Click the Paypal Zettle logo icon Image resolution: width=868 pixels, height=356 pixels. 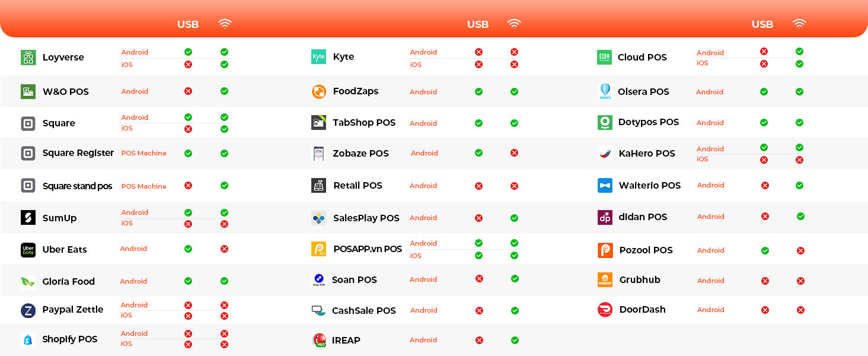coord(28,310)
